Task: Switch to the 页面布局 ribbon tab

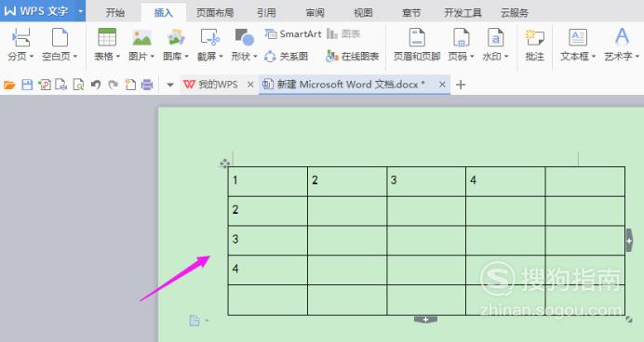Action: pos(215,13)
